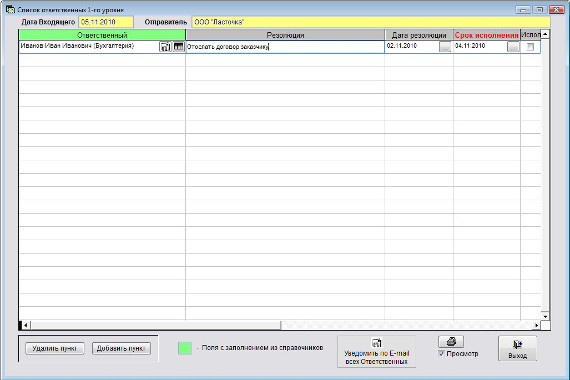Click Уведомить по E-mail всех Ответственных
570x380 pixels.
coord(376,352)
